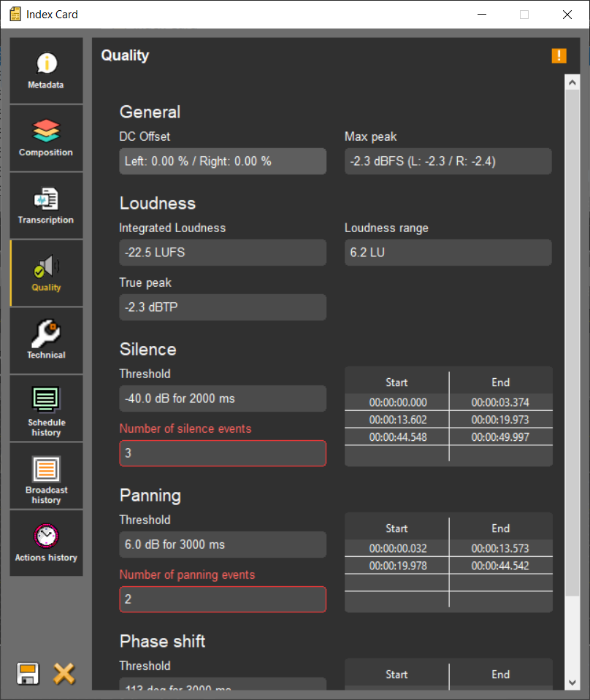Click the Max peak value field
This screenshot has height=700, width=590.
[x=448, y=161]
